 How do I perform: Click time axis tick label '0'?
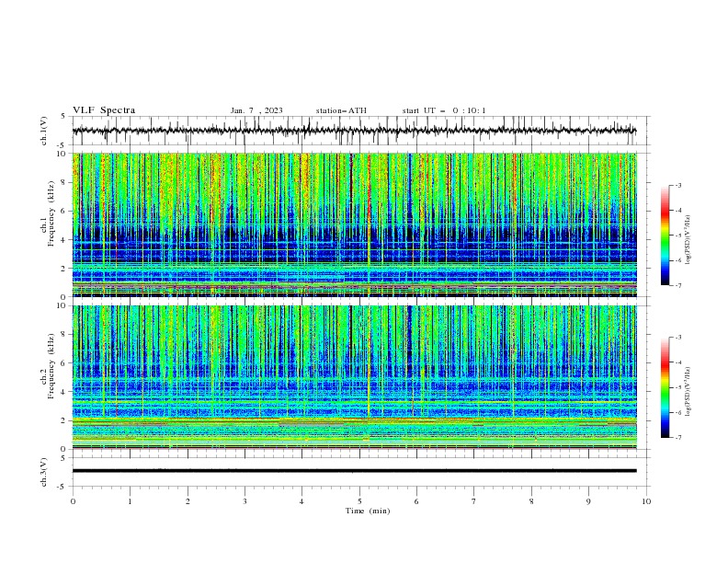click(73, 501)
